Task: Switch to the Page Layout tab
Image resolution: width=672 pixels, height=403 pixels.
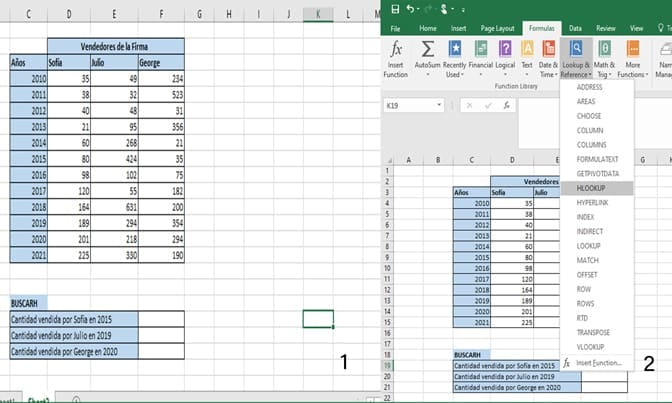Action: pyautogui.click(x=497, y=28)
